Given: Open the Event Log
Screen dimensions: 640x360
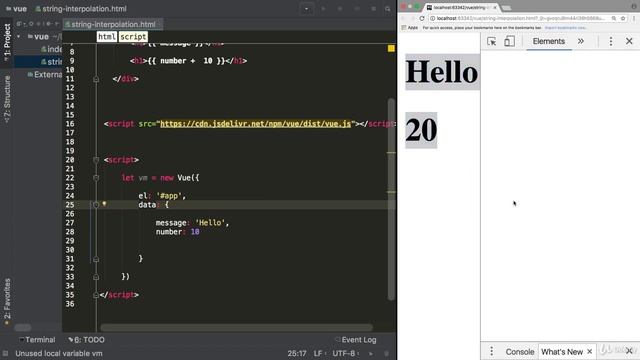Looking at the screenshot, I should (x=356, y=340).
